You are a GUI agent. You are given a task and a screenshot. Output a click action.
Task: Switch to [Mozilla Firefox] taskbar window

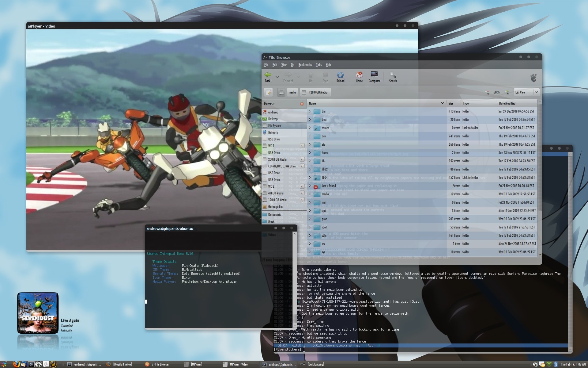click(119, 364)
